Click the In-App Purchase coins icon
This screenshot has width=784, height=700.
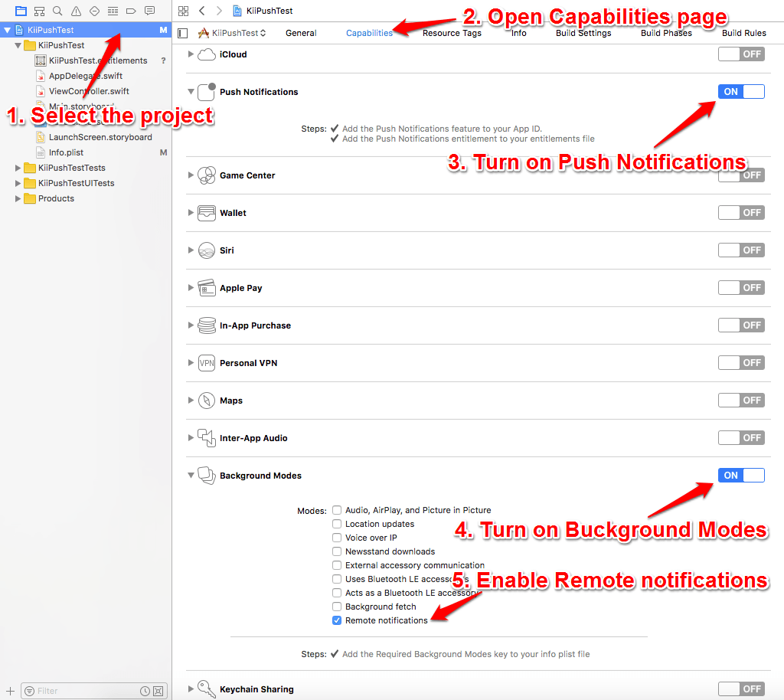pyautogui.click(x=207, y=325)
